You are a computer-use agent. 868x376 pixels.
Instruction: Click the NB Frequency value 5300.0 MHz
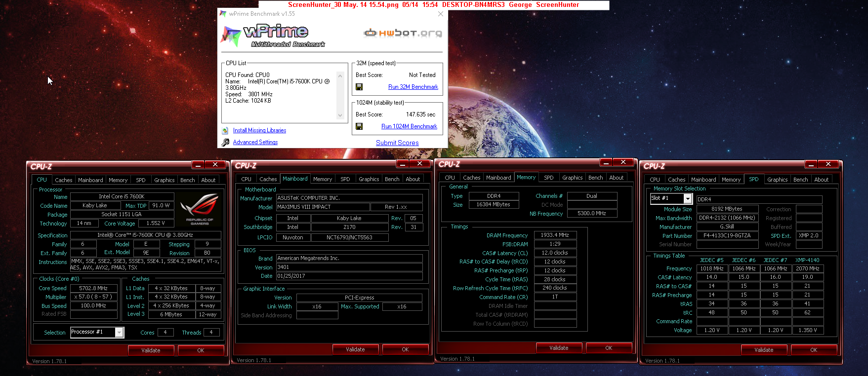click(x=592, y=214)
